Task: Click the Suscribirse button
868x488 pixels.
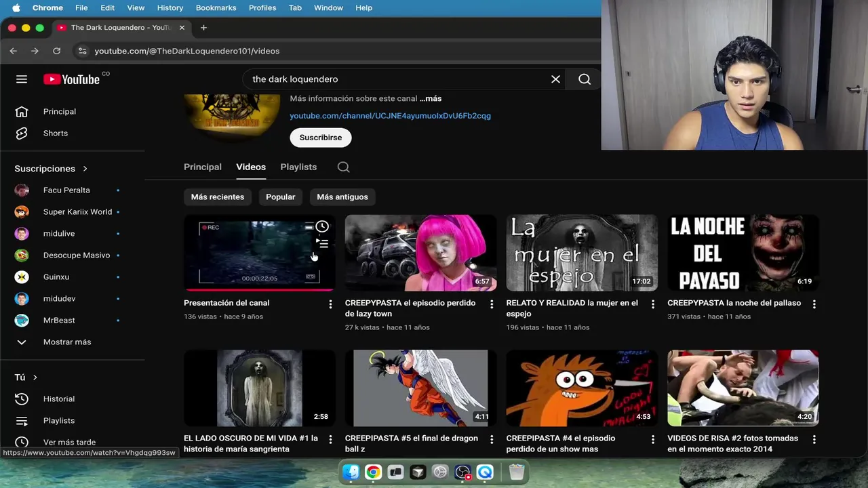Action: pyautogui.click(x=321, y=138)
